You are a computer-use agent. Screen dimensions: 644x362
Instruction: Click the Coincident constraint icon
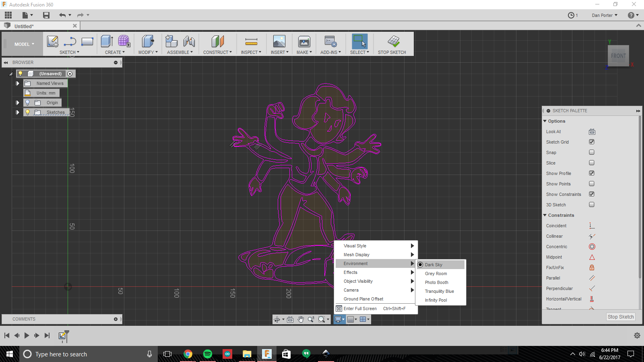tap(592, 226)
